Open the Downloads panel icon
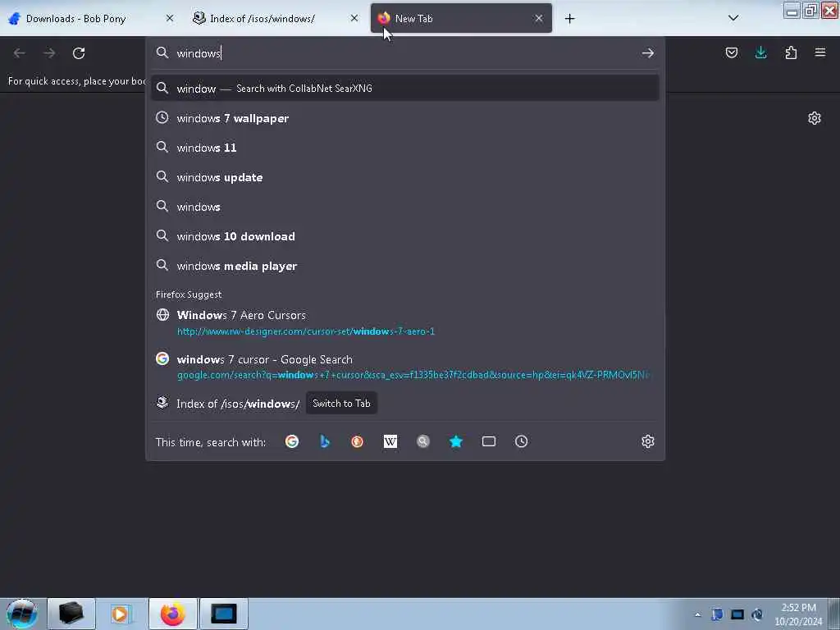This screenshot has height=630, width=840. pyautogui.click(x=760, y=52)
